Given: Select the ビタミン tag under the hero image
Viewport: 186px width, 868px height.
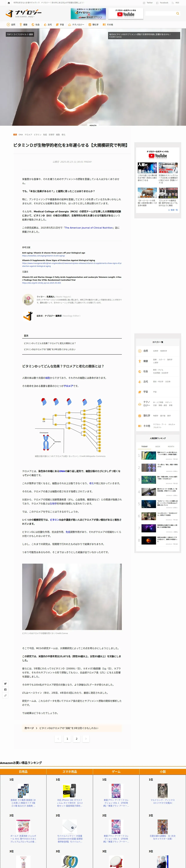Looking at the screenshot, I should [x=38, y=134].
